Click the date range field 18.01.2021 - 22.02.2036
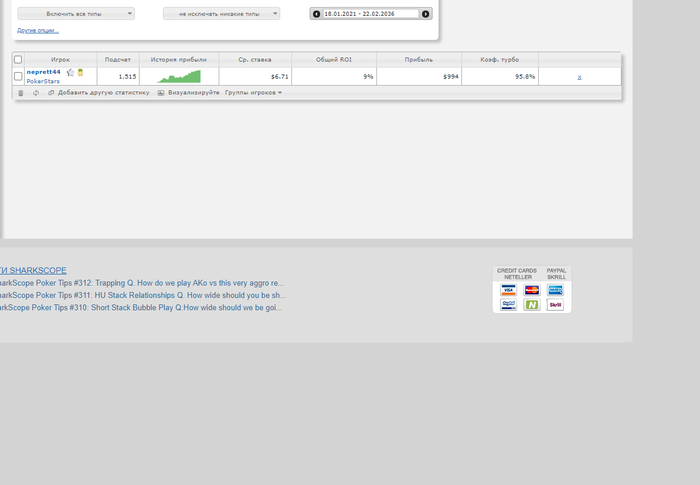700x485 pixels. (371, 14)
